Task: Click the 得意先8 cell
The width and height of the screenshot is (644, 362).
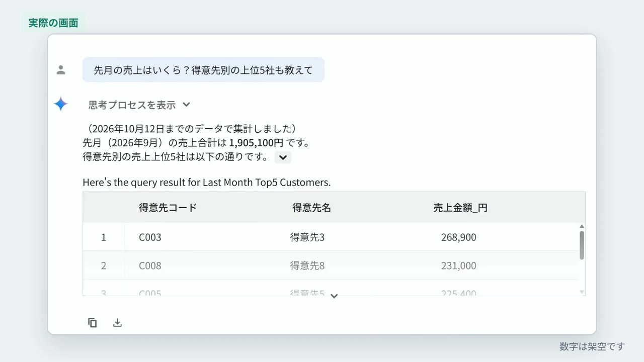Action: [307, 265]
